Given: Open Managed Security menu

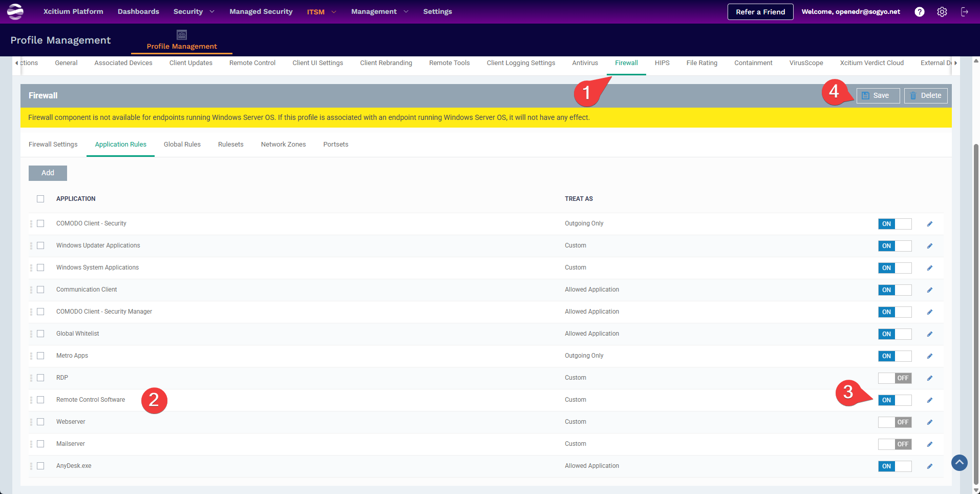Looking at the screenshot, I should (x=261, y=11).
